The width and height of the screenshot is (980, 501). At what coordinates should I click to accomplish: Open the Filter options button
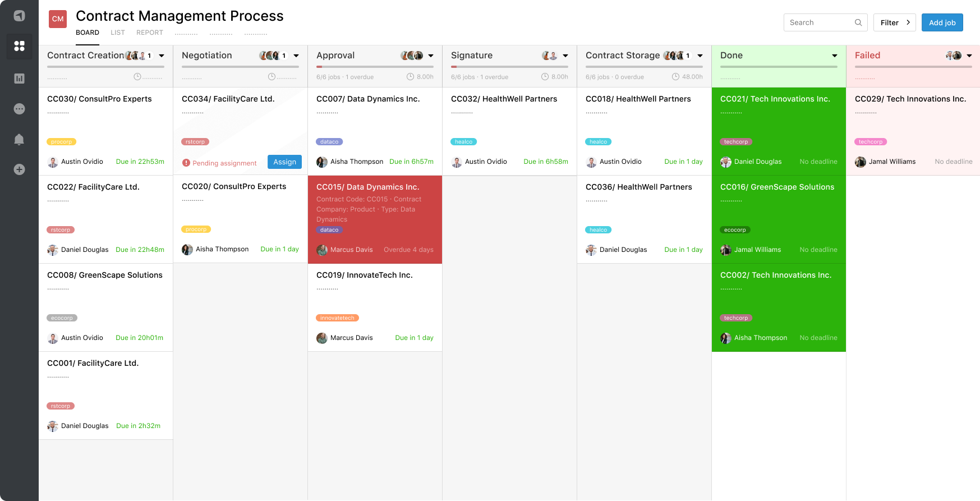coord(894,22)
